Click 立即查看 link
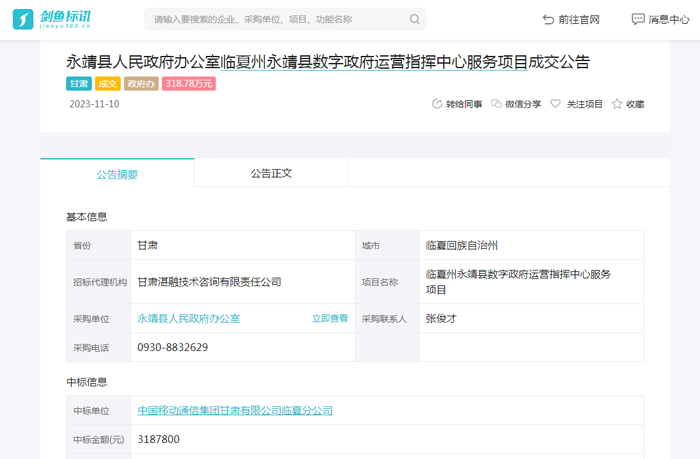The width and height of the screenshot is (700, 459). tap(330, 318)
